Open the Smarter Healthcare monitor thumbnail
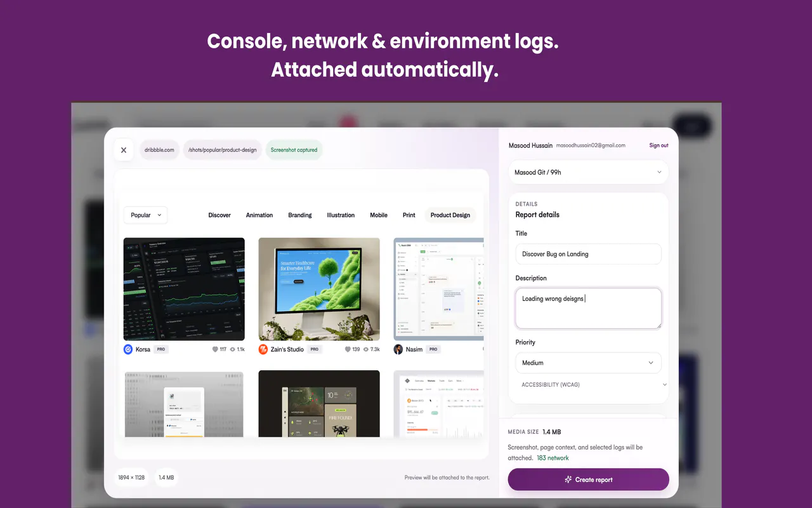The width and height of the screenshot is (812, 508). pos(319,289)
